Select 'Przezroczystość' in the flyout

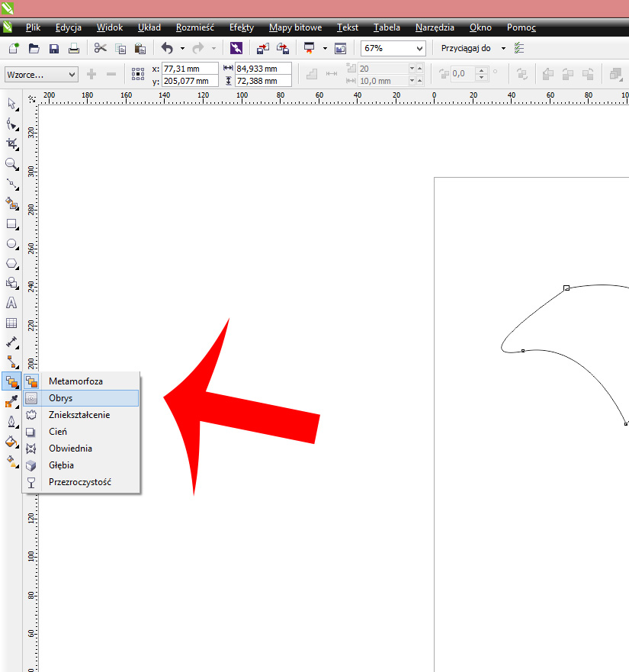point(80,482)
